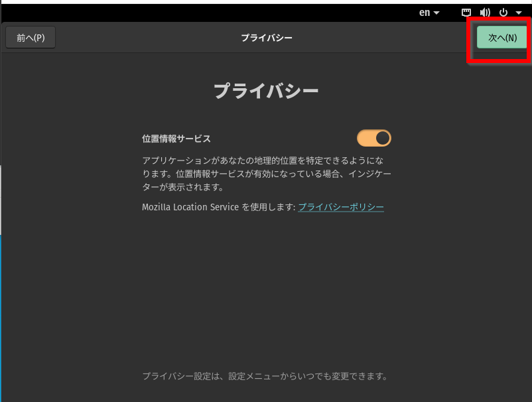
Task: Click the power icon in top bar
Action: [503, 13]
